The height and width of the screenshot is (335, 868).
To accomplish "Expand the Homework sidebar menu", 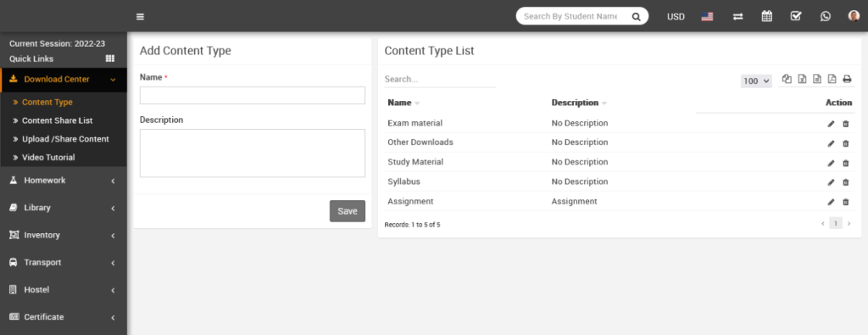I will [x=63, y=181].
